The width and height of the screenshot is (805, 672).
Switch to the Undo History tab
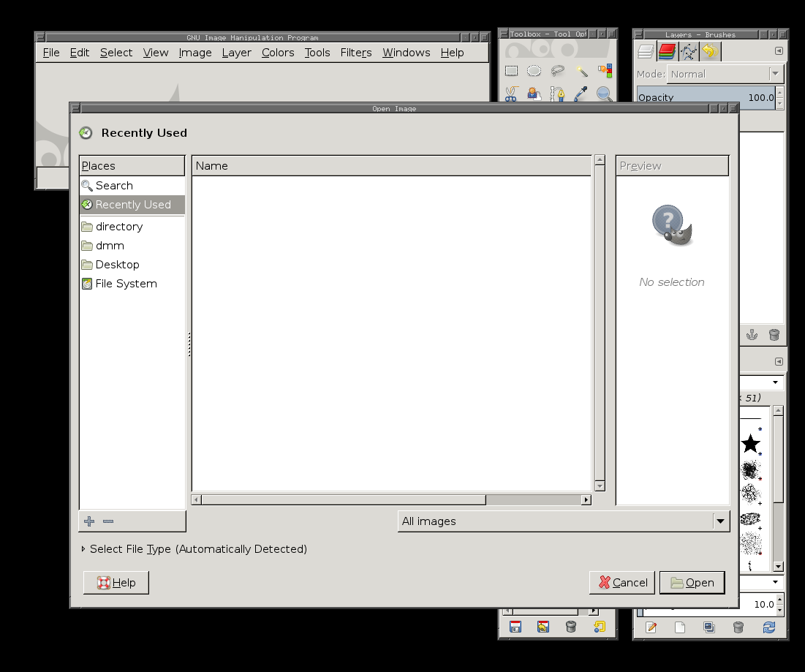coord(710,51)
